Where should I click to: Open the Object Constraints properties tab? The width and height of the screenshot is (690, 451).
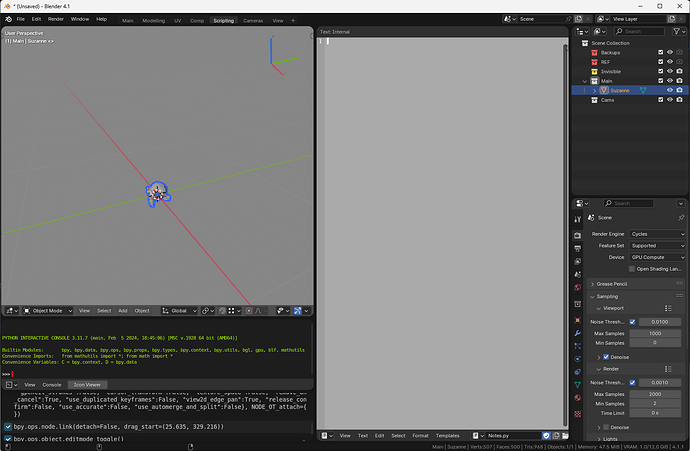(578, 372)
